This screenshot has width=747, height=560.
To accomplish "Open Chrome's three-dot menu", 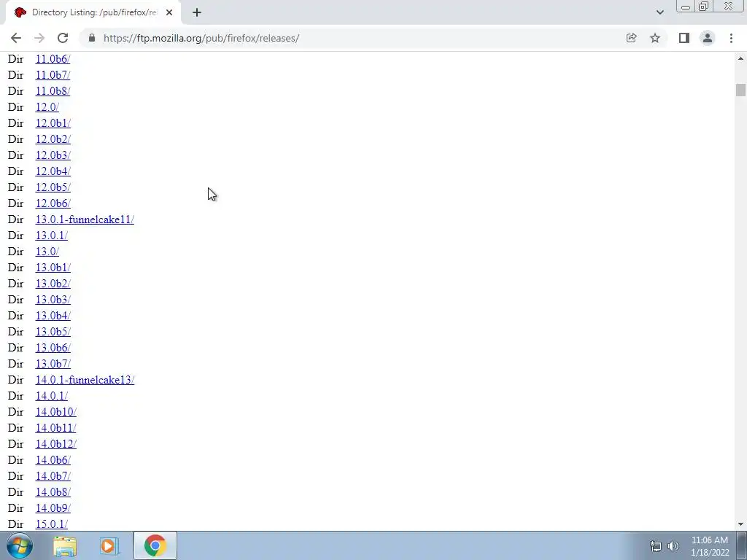I will pyautogui.click(x=731, y=38).
